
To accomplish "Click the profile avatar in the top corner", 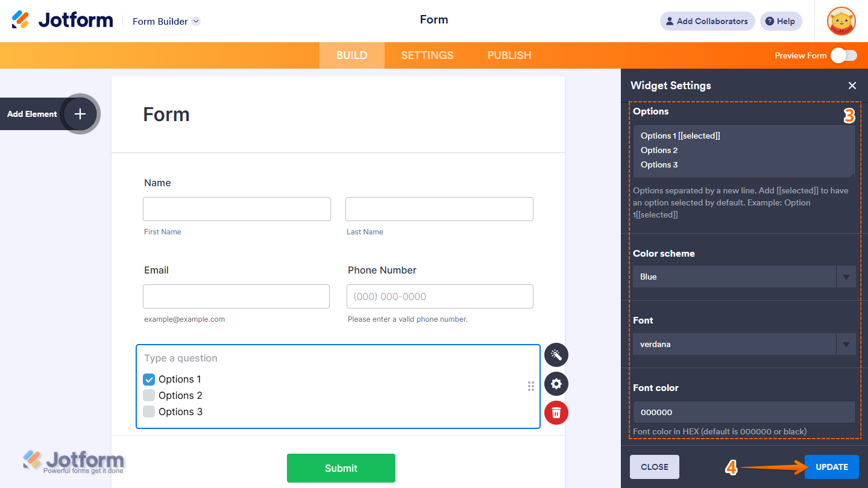I will [840, 21].
